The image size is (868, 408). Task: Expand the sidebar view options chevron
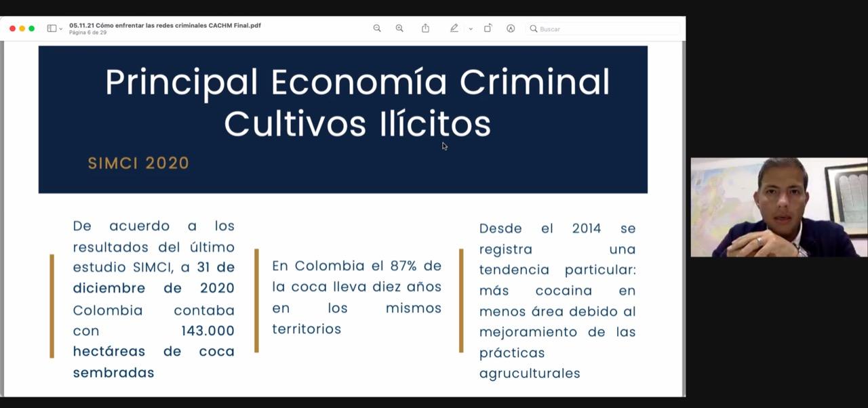tap(61, 29)
